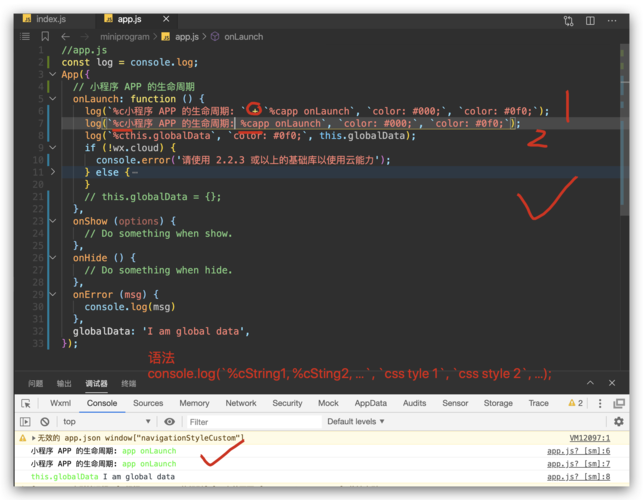Viewport: 643px width, 500px height.
Task: Toggle the console sidebar icon
Action: 25,422
